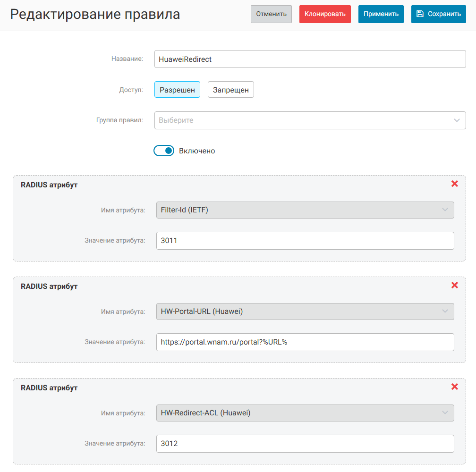476x472 pixels.
Task: Remove the Filter-Id RADIUS attribute block
Action: [x=455, y=184]
